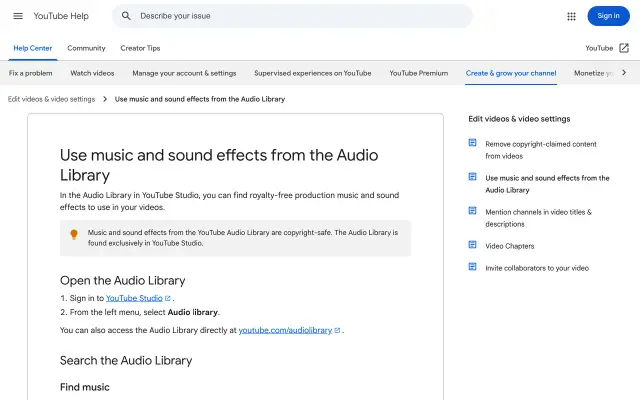Switch to the Help Center tab

tap(33, 48)
